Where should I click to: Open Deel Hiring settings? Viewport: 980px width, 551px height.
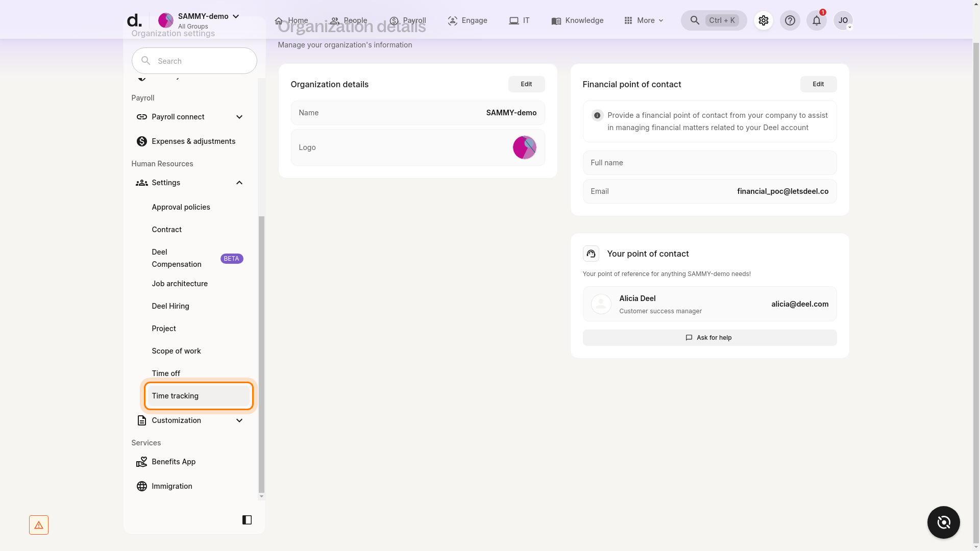[170, 306]
